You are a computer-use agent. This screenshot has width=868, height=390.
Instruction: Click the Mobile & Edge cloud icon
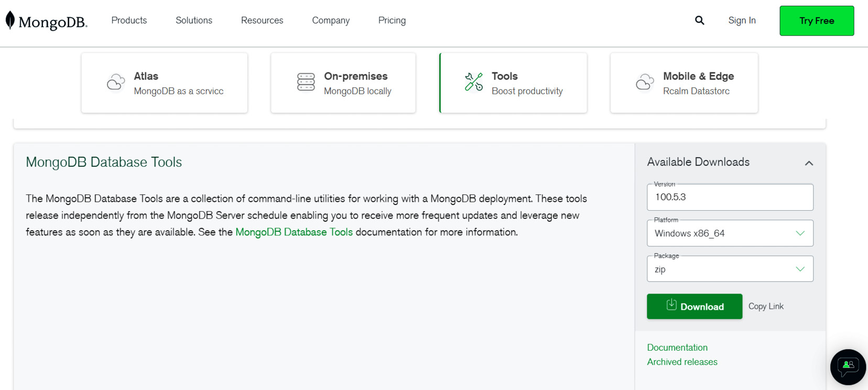[645, 82]
